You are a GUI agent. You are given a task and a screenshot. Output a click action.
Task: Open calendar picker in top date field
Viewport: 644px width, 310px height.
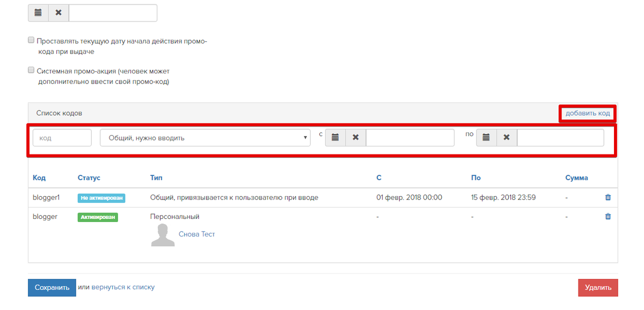click(38, 13)
